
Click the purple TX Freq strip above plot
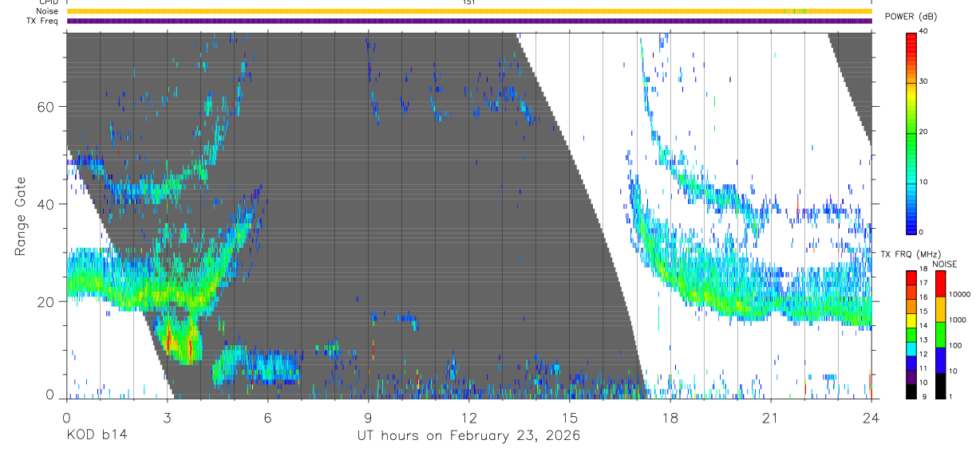coord(468,21)
